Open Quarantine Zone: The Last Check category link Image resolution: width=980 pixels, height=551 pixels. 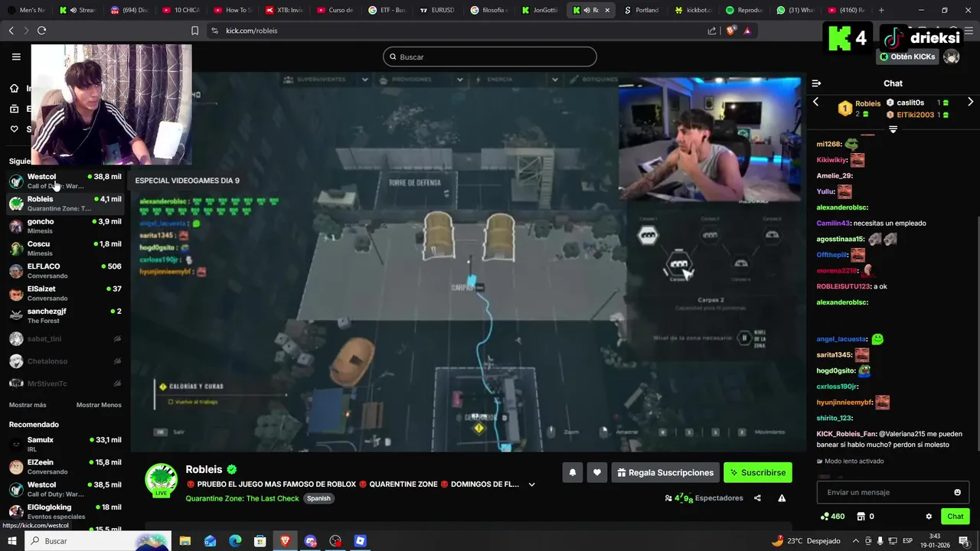coord(242,498)
